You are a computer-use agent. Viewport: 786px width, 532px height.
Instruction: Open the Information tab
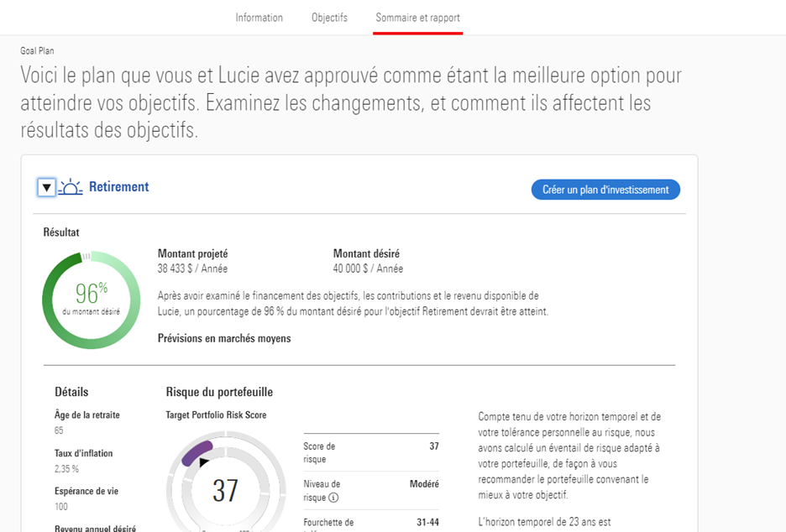point(259,18)
